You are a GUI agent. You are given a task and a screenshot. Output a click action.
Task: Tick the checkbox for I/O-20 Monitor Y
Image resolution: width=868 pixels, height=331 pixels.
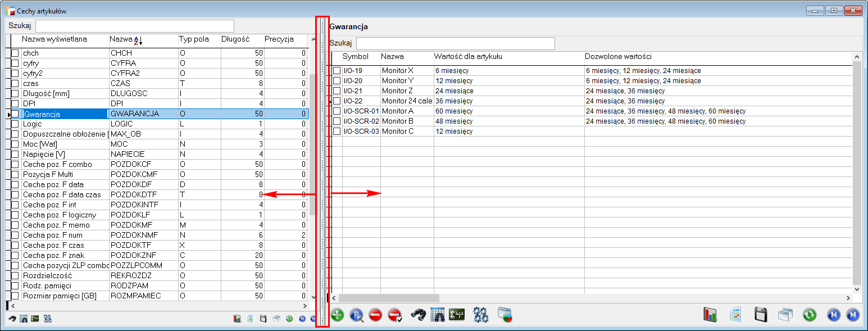pyautogui.click(x=337, y=81)
